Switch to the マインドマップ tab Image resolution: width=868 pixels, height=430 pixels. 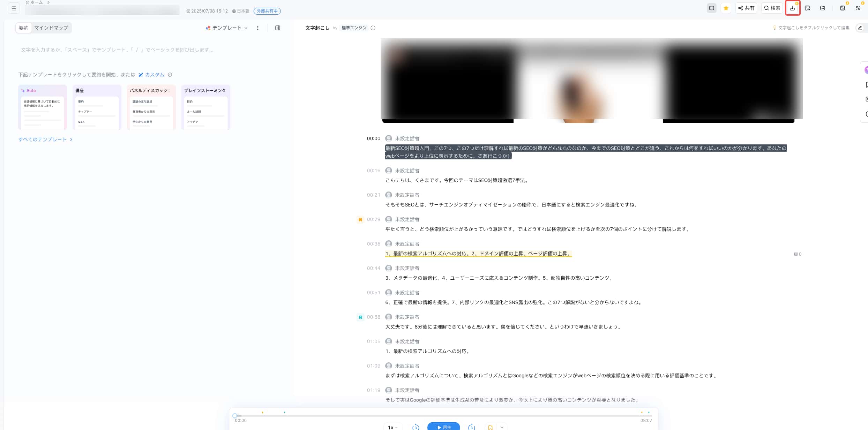(x=51, y=28)
